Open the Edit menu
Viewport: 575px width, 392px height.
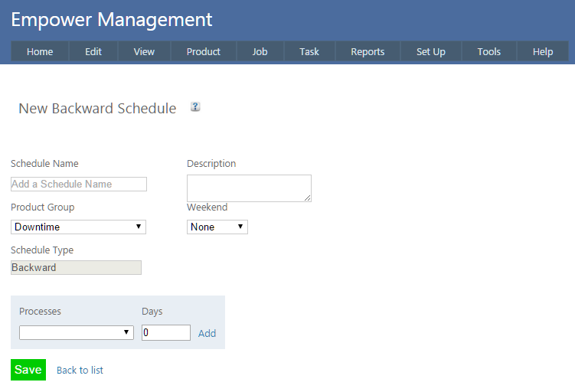point(93,52)
